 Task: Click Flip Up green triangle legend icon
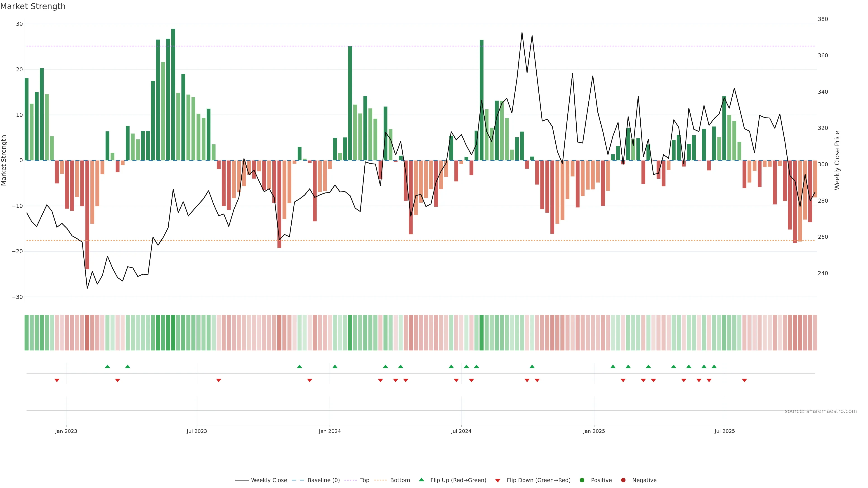[x=421, y=480]
